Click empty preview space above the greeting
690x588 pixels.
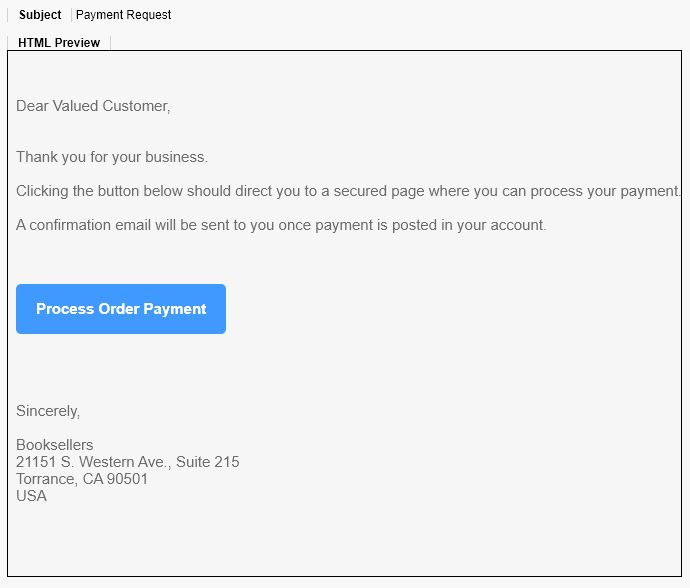pyautogui.click(x=343, y=73)
